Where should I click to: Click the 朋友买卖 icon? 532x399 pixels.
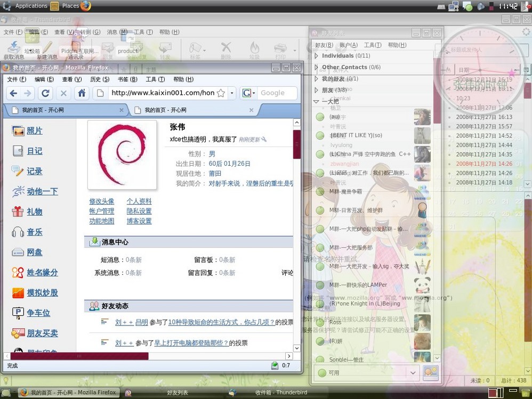tap(18, 333)
